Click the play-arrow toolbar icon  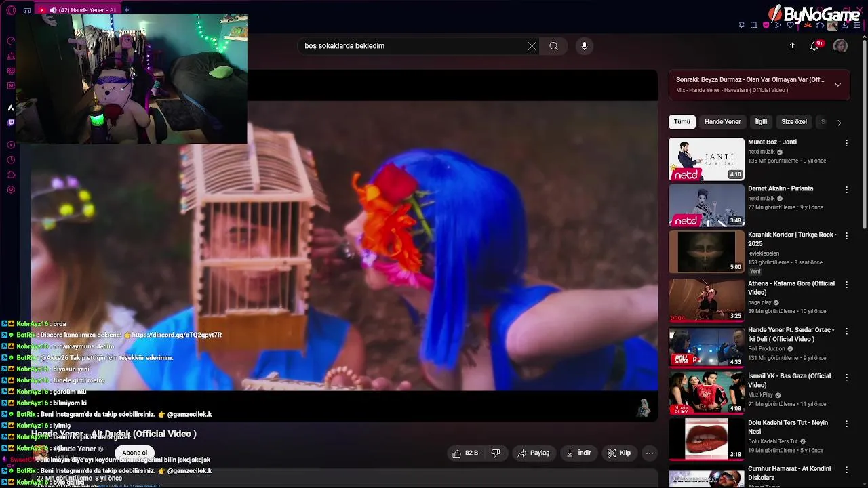point(778,25)
